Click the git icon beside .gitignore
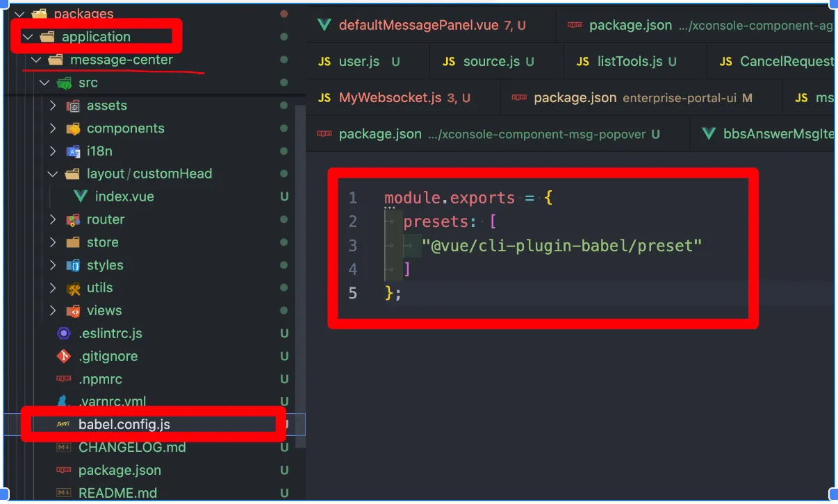This screenshot has height=504, width=838. tap(64, 356)
